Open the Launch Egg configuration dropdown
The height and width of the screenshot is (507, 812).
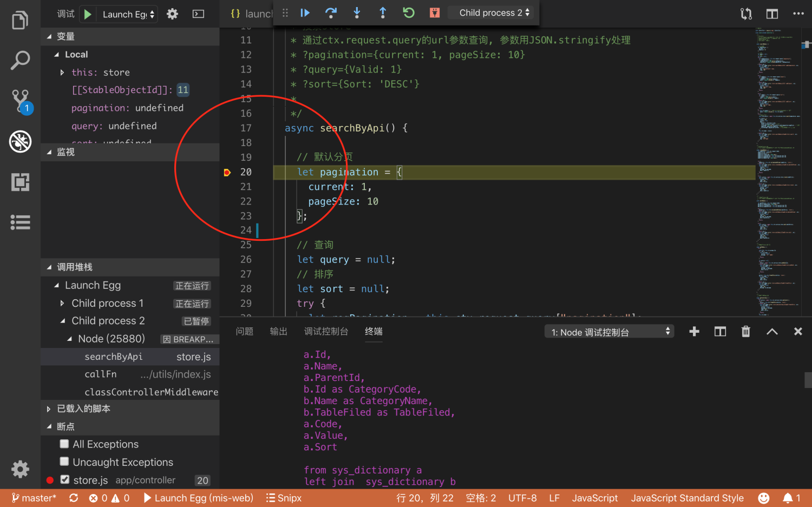click(x=128, y=14)
